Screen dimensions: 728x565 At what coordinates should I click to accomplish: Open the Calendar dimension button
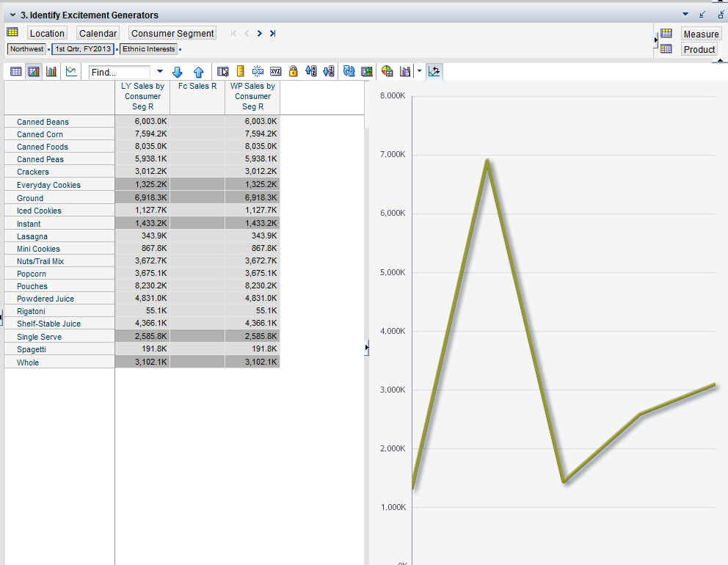click(98, 34)
